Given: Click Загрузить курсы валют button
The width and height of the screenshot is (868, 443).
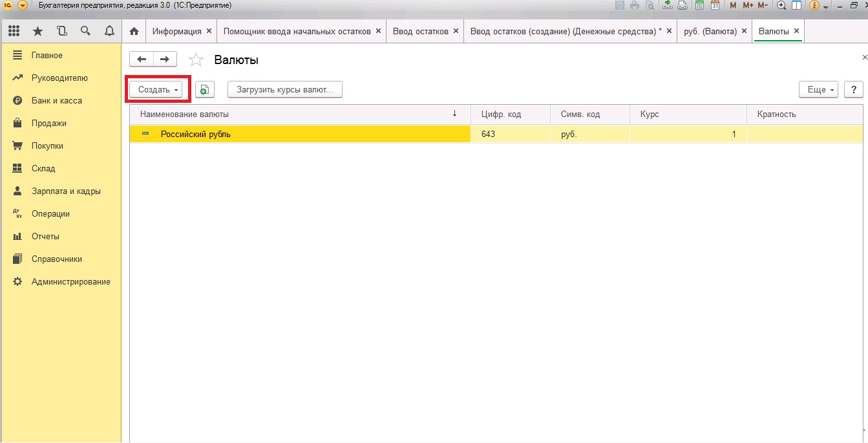Looking at the screenshot, I should (284, 90).
